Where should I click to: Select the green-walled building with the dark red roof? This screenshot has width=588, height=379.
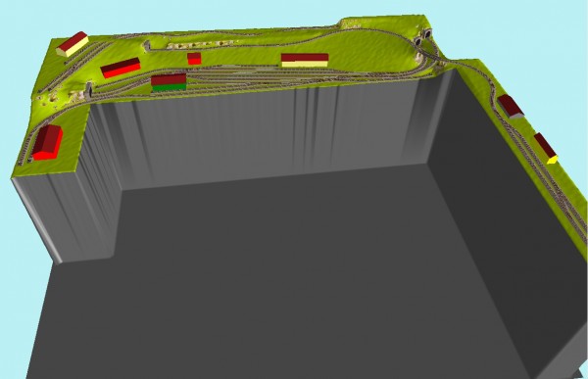[x=169, y=82]
